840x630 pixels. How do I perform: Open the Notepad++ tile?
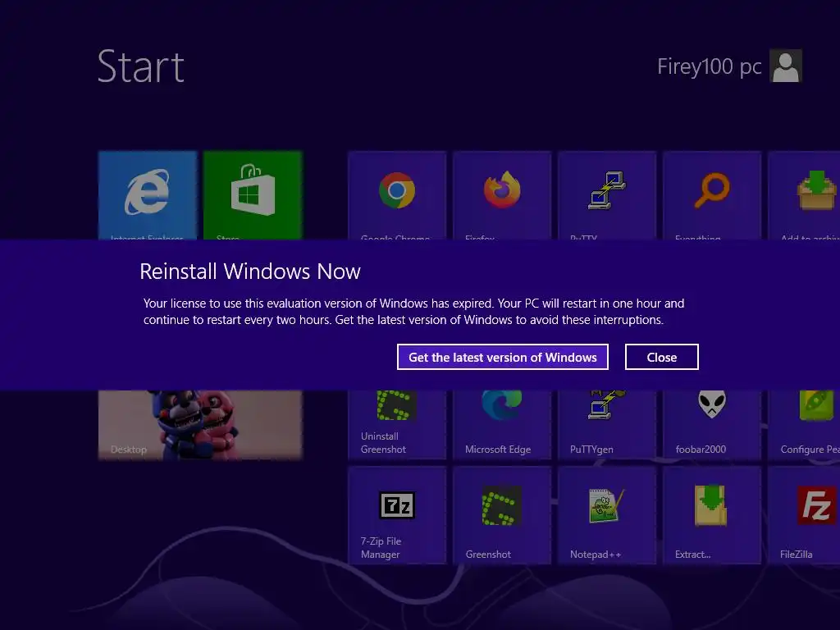click(607, 515)
